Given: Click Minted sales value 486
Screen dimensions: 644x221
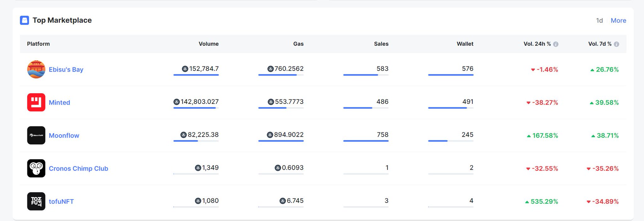Looking at the screenshot, I should 382,102.
